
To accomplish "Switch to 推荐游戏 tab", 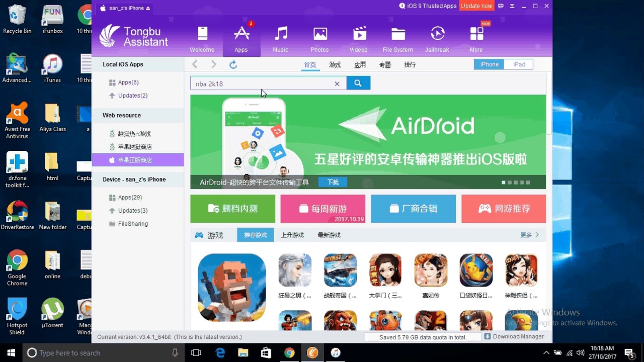I will point(256,235).
